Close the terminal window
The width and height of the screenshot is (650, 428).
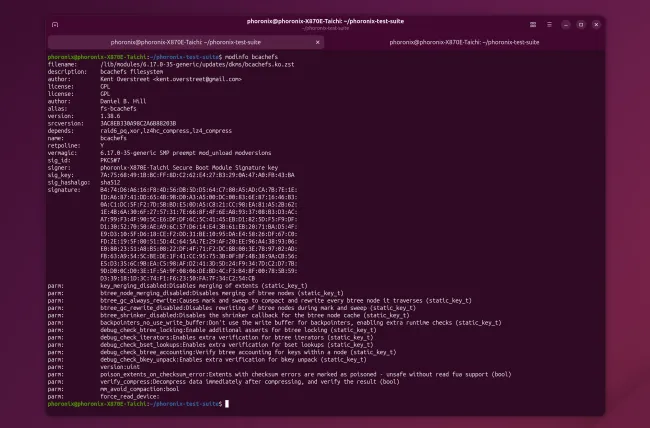pyautogui.click(x=597, y=25)
